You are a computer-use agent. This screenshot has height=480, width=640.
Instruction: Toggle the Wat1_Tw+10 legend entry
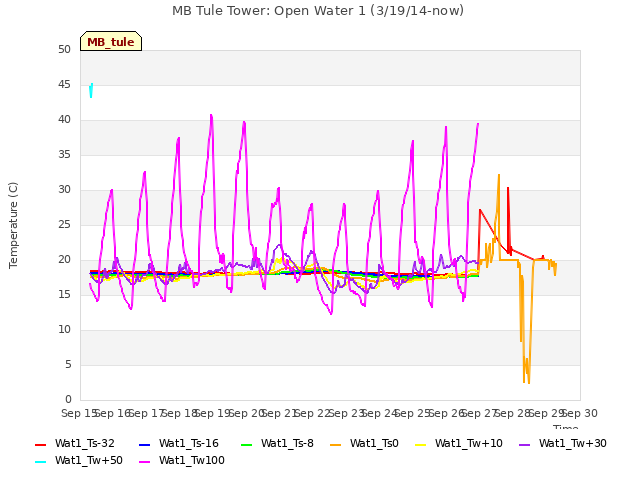click(459, 443)
